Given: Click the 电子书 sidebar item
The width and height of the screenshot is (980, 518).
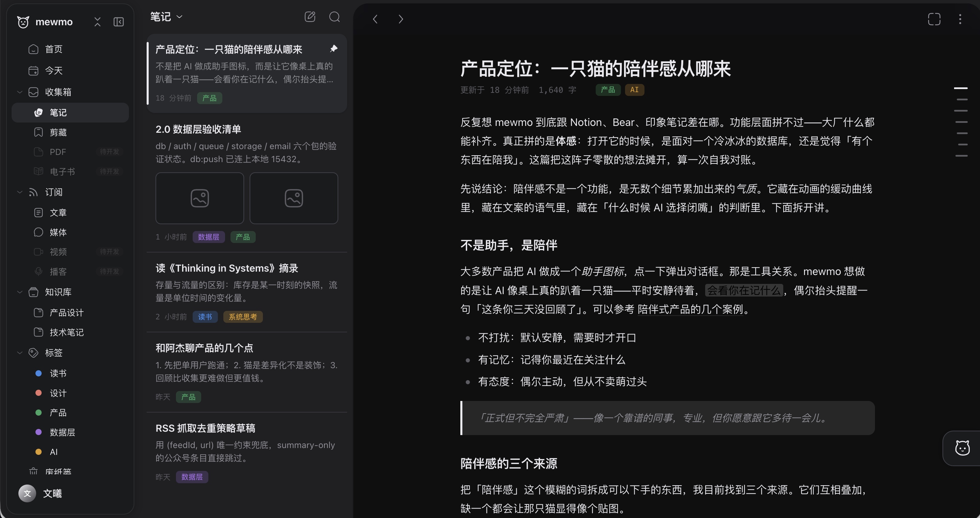Looking at the screenshot, I should click(x=70, y=172).
